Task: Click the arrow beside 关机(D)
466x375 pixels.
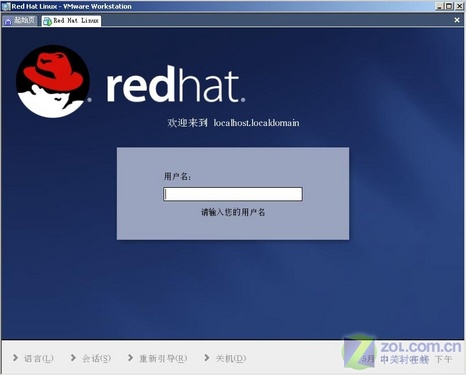Action: [x=207, y=358]
